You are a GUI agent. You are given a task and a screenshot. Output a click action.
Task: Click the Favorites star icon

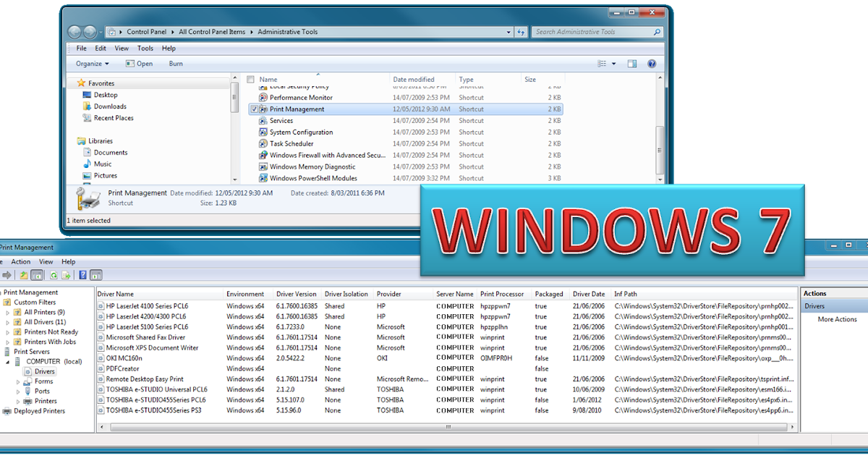point(81,83)
